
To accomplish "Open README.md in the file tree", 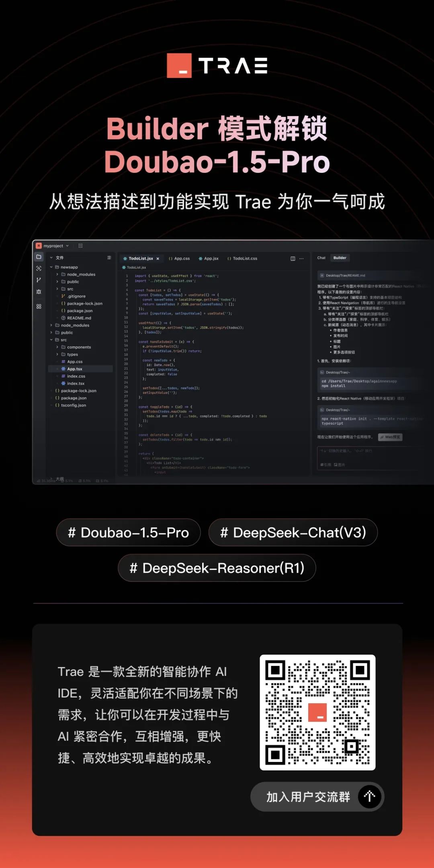I will pyautogui.click(x=76, y=318).
